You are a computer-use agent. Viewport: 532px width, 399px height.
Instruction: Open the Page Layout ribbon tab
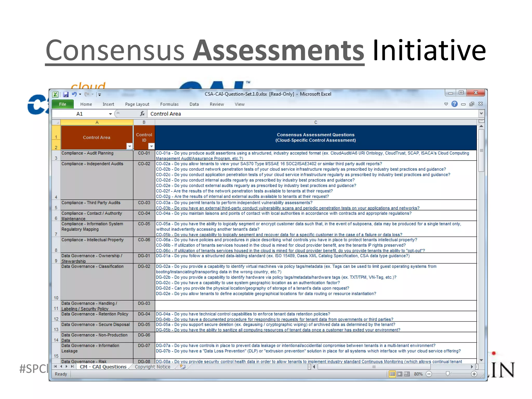pos(137,104)
